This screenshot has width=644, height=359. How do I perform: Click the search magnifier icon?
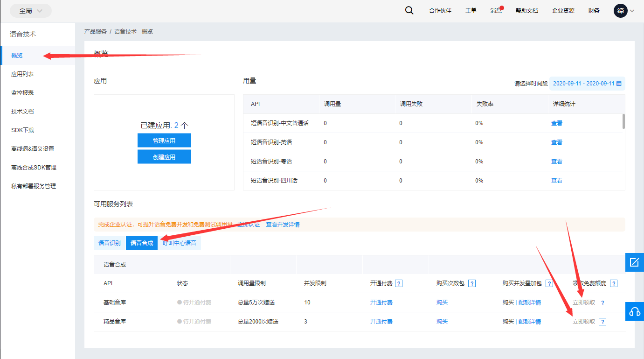click(409, 11)
